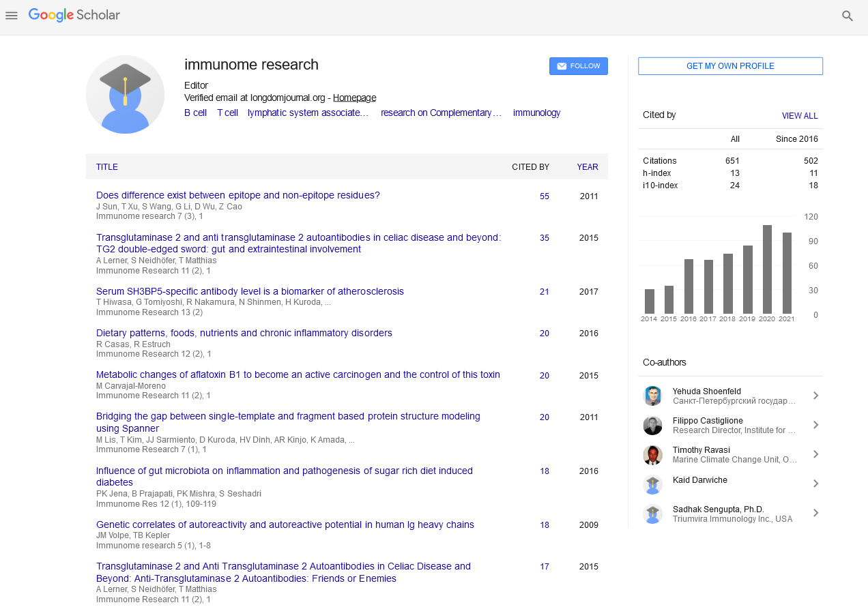The width and height of the screenshot is (868, 607).
Task: Click Yehuda Shoenfeld's co-author photo
Action: pos(652,396)
